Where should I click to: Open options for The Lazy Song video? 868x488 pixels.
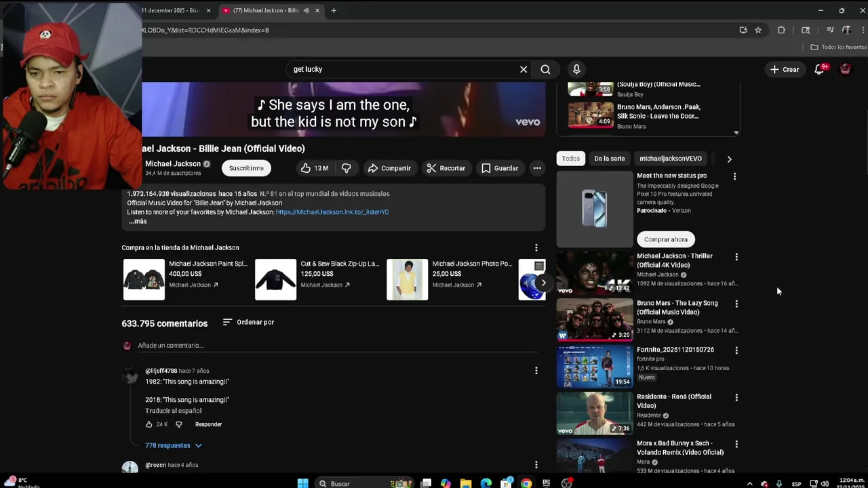736,304
